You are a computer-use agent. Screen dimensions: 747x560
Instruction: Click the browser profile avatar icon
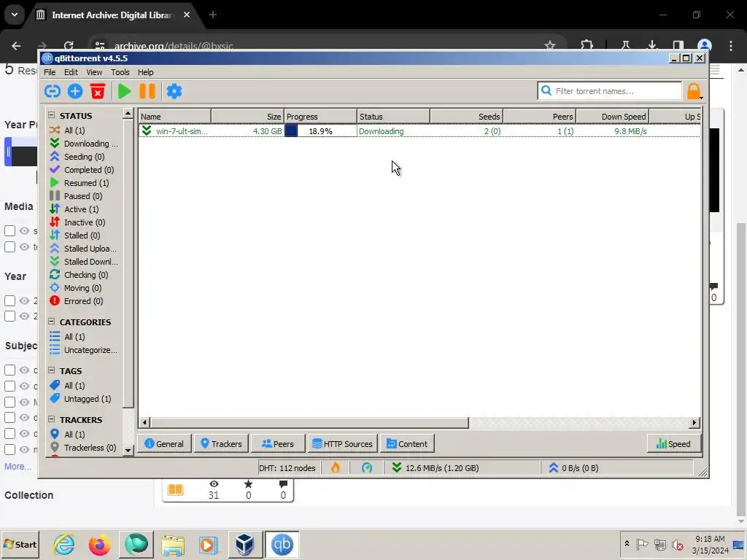704,46
